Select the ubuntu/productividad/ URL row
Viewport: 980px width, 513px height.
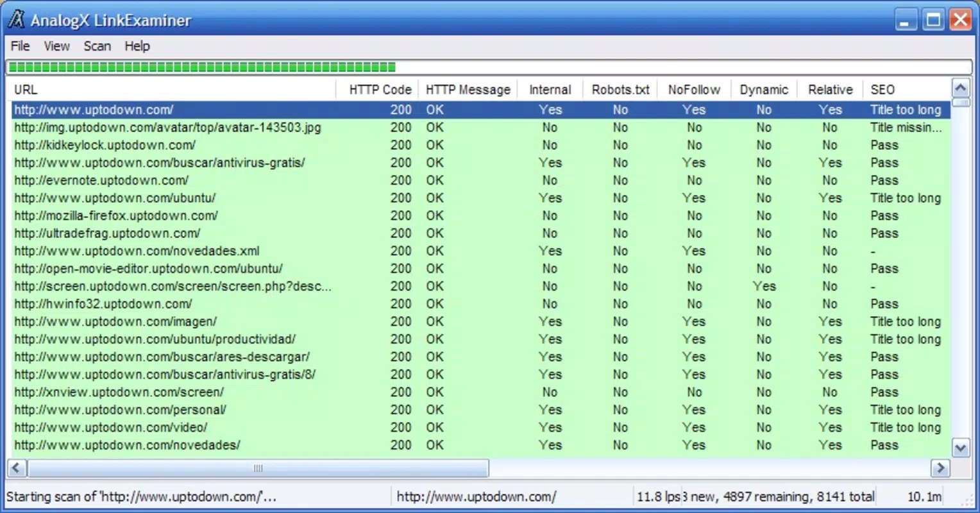click(480, 339)
